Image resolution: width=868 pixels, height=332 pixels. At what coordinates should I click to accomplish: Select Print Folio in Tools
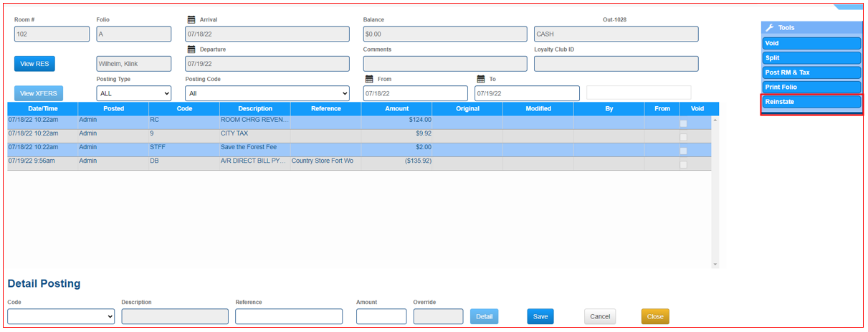(x=811, y=87)
